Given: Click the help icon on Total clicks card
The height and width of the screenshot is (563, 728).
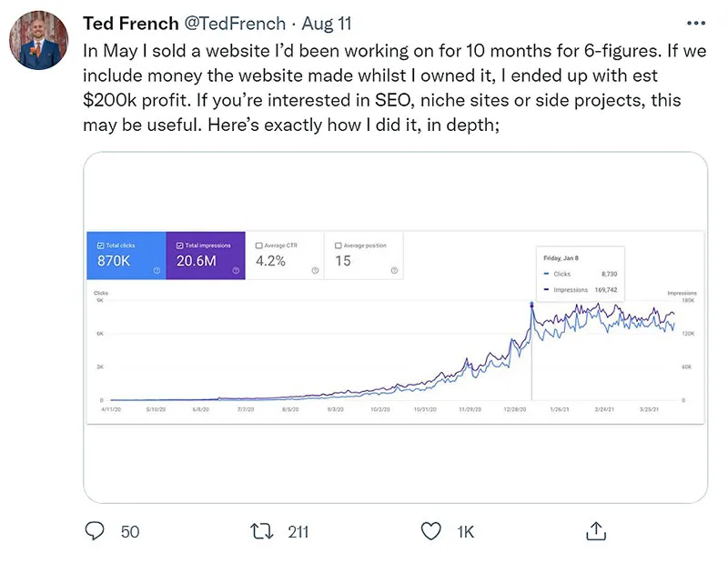Looking at the screenshot, I should (156, 268).
